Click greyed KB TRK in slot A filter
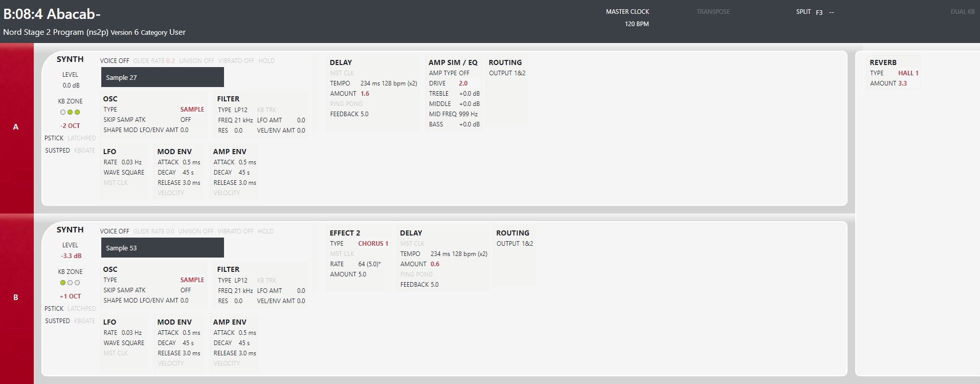 [266, 110]
